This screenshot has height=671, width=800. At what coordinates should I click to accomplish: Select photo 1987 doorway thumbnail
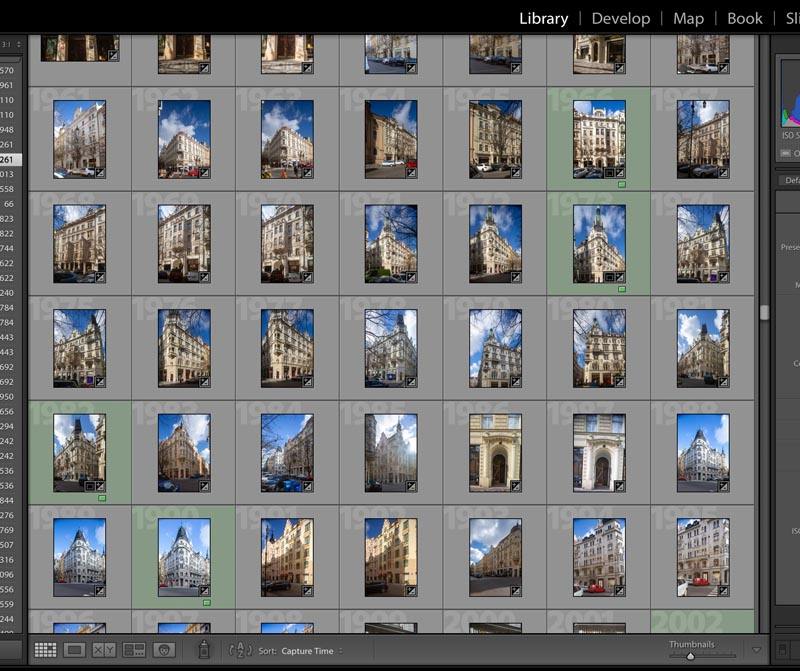[x=599, y=453]
